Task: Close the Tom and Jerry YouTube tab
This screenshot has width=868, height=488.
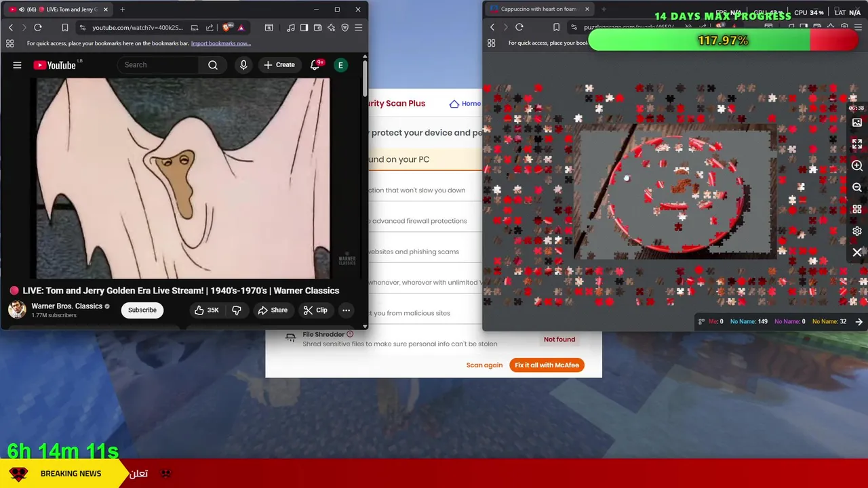Action: [106, 9]
